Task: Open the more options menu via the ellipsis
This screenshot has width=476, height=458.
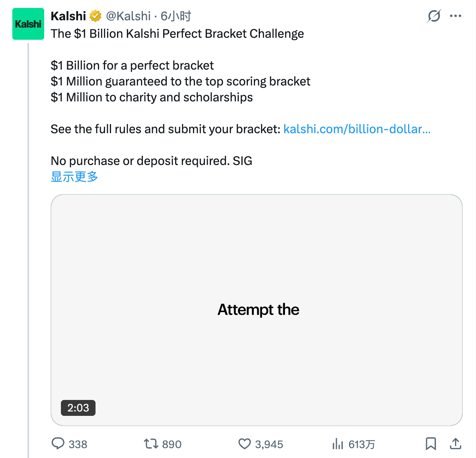Action: coord(455,16)
